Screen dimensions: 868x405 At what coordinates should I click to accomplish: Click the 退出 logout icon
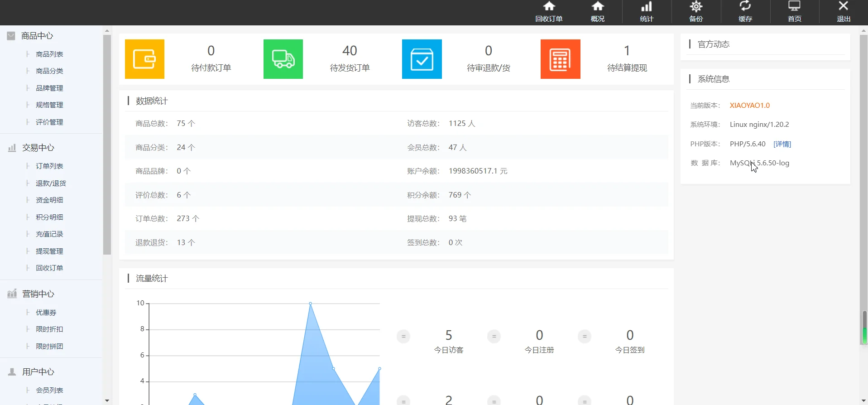[843, 12]
